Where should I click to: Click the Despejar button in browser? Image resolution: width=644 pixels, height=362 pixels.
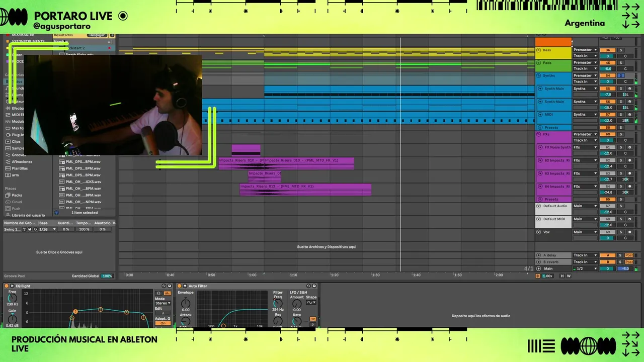click(97, 35)
